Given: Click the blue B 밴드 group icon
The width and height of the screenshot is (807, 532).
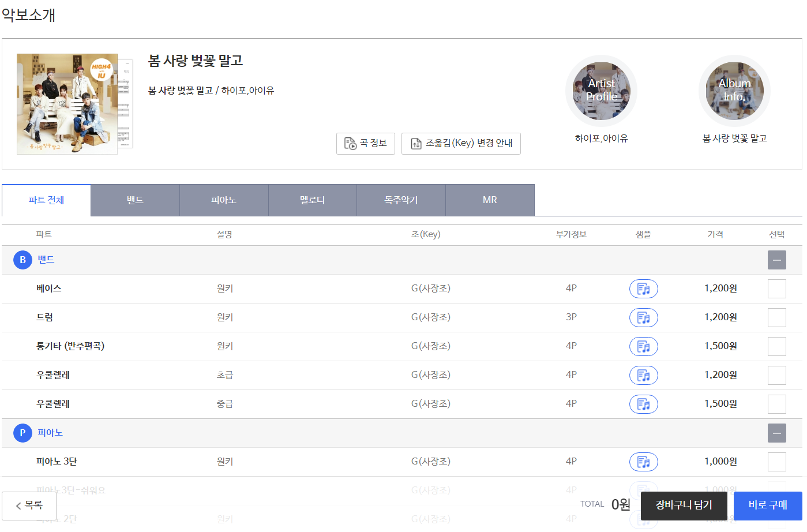Looking at the screenshot, I should 22,260.
